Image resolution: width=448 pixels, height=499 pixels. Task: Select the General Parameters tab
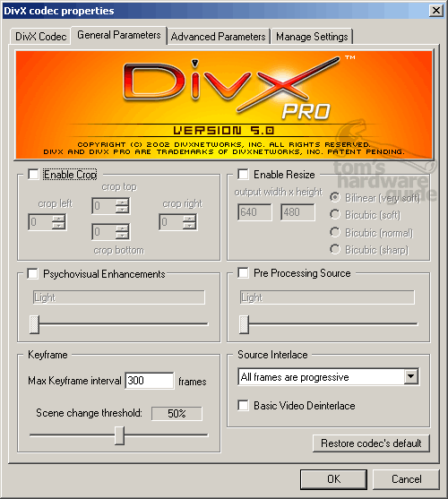click(118, 35)
